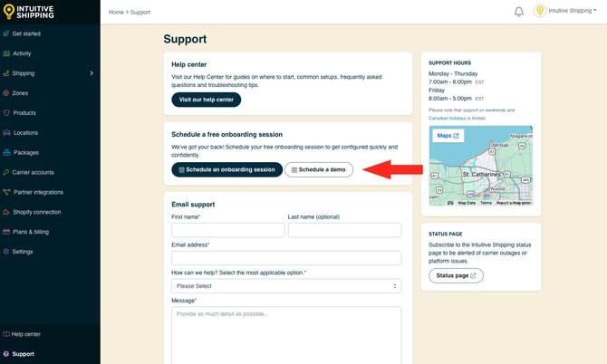Open the Locations section
This screenshot has height=364, width=607.
coord(25,132)
